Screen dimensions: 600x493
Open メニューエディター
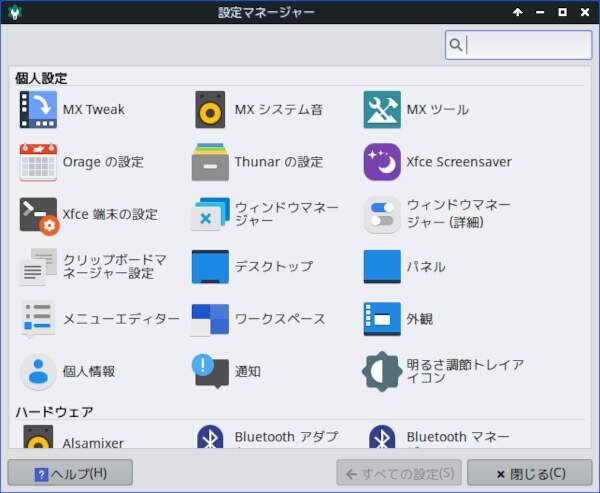click(38, 319)
